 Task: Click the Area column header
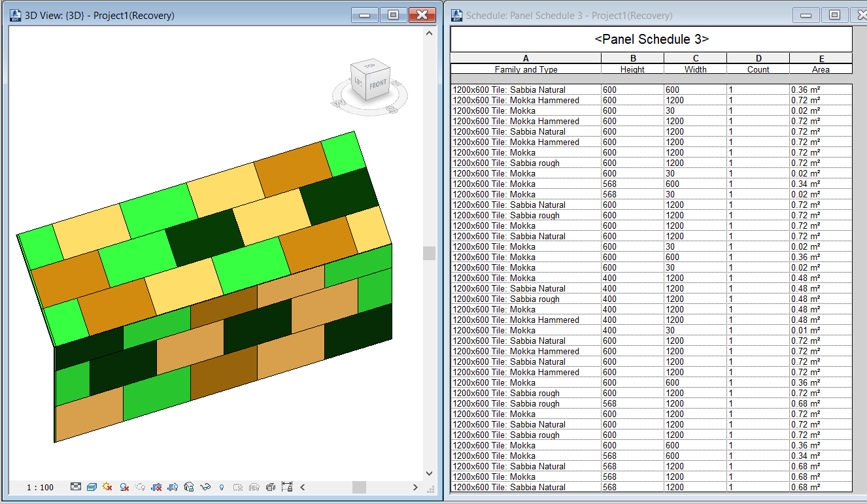(821, 69)
